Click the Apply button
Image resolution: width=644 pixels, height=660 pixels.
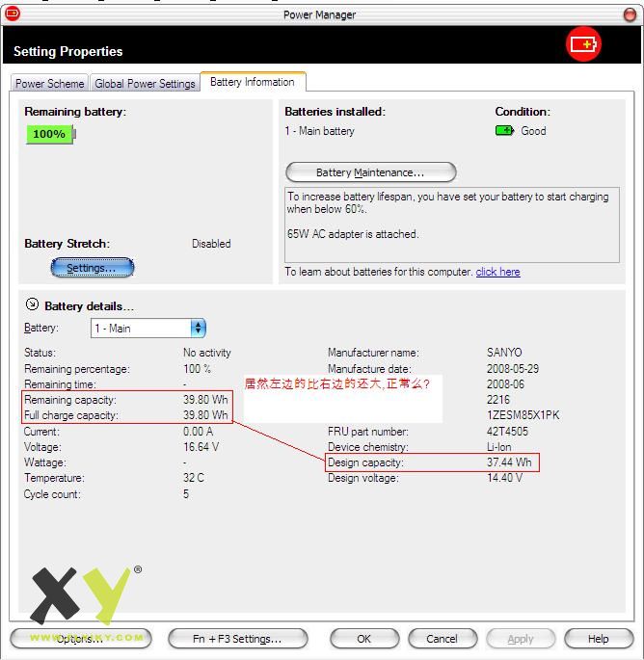coord(521,639)
